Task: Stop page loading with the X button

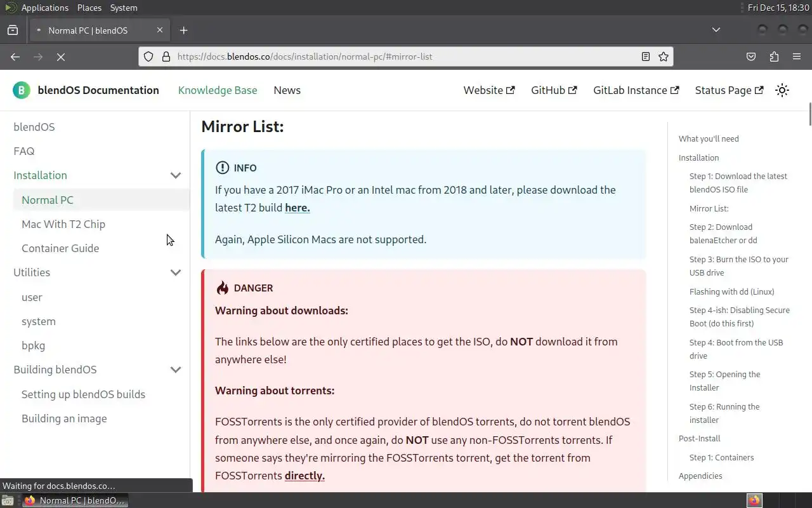Action: [x=61, y=57]
